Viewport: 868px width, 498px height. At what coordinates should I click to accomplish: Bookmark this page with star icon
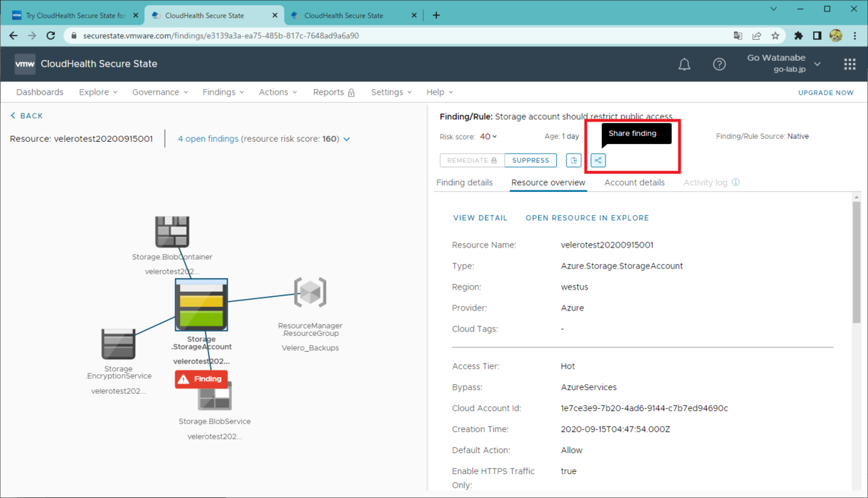[x=775, y=35]
